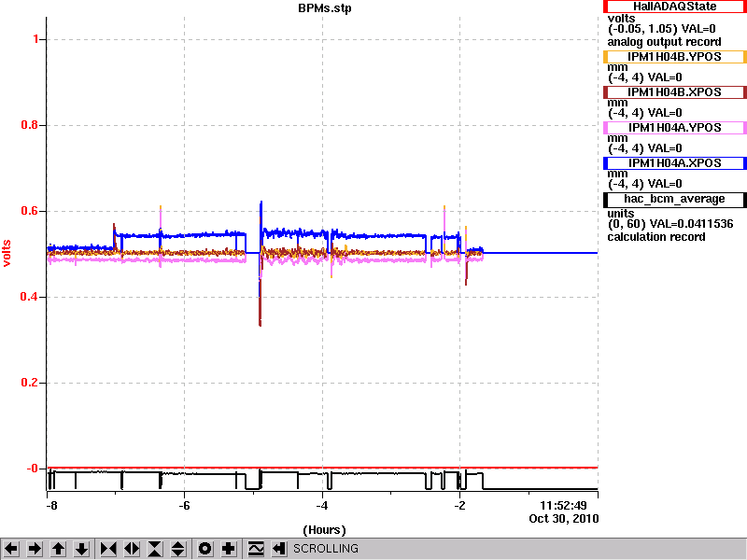Select the IPM1H04A.XPOS curve legend entry
747x560 pixels.
tap(674, 163)
